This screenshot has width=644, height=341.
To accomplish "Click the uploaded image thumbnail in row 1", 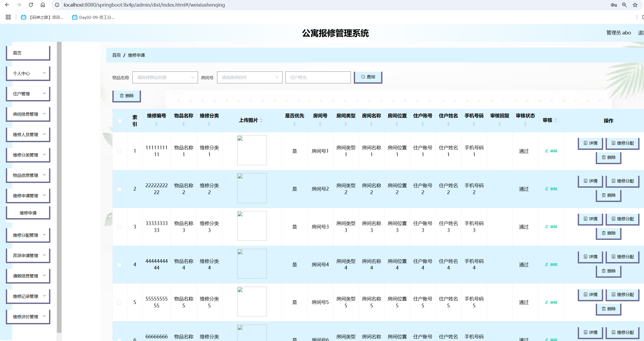I will pos(252,150).
